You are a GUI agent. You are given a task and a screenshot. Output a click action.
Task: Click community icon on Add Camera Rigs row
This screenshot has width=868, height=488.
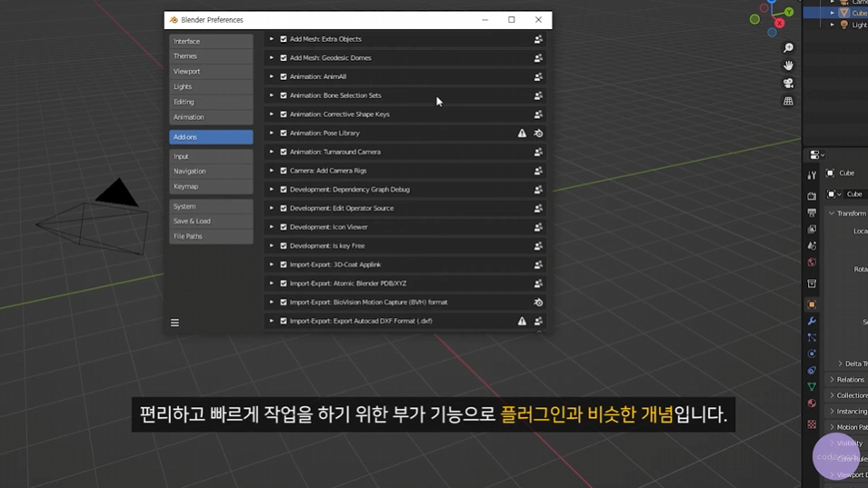coord(538,171)
